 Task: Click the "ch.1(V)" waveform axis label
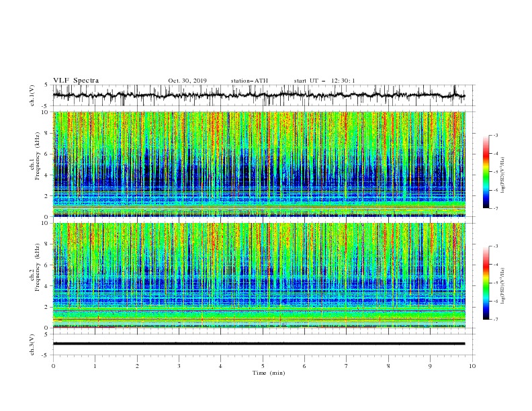32,95
